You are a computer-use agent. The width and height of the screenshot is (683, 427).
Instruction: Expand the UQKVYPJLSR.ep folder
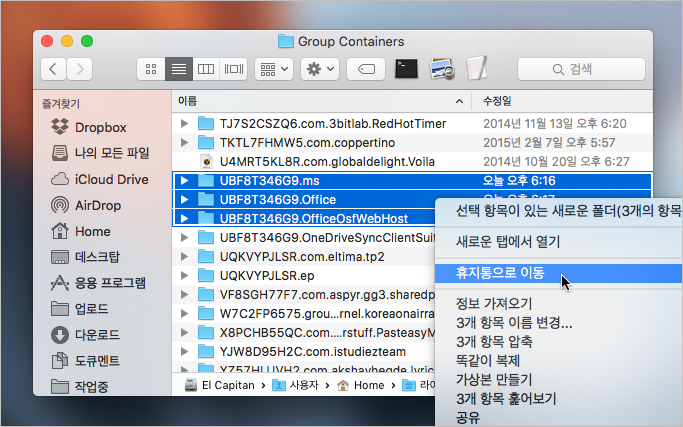coord(184,275)
